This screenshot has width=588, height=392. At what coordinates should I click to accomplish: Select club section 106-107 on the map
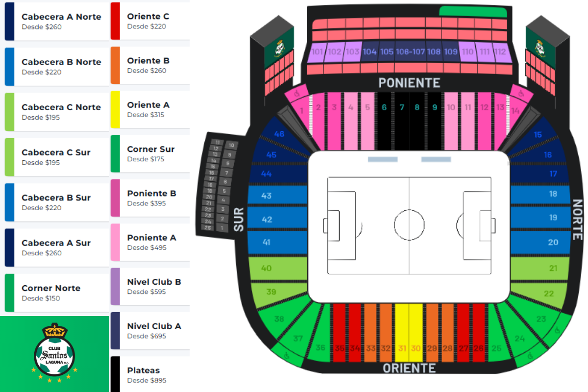pyautogui.click(x=410, y=52)
